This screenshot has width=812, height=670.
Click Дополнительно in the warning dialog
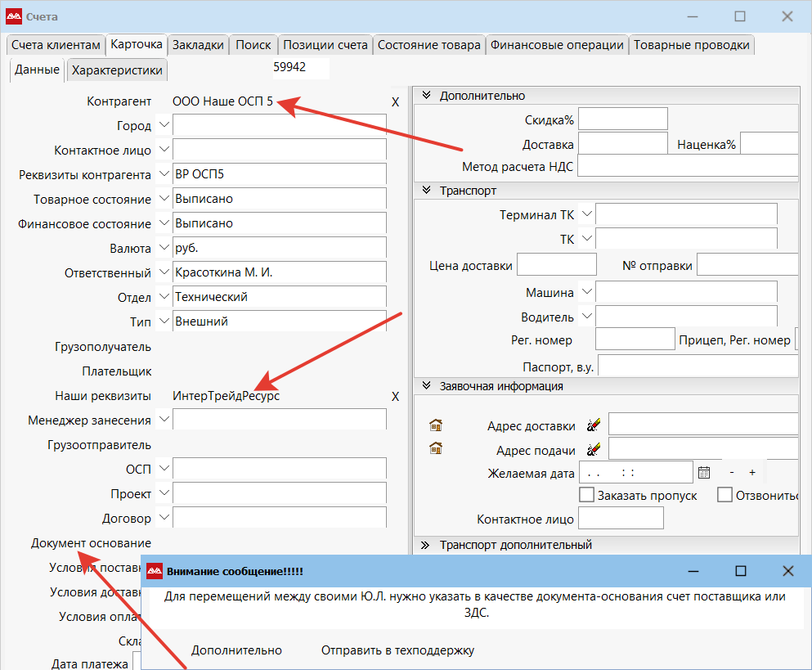pyautogui.click(x=236, y=650)
